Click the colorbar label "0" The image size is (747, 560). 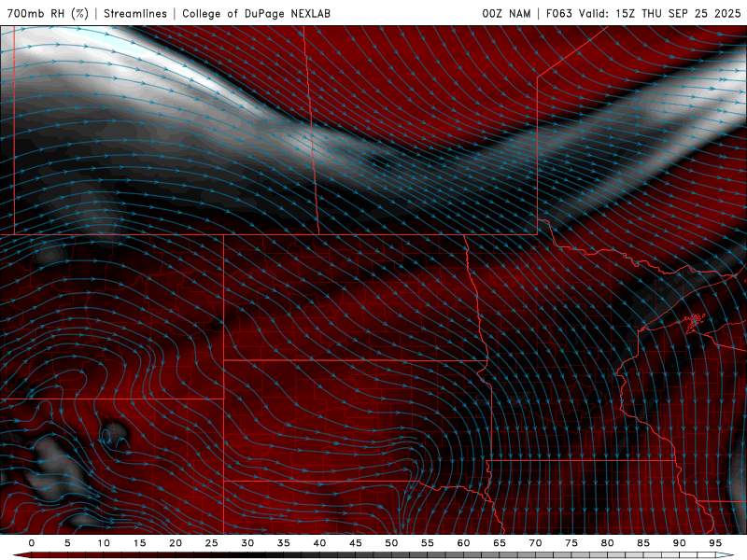[x=32, y=543]
